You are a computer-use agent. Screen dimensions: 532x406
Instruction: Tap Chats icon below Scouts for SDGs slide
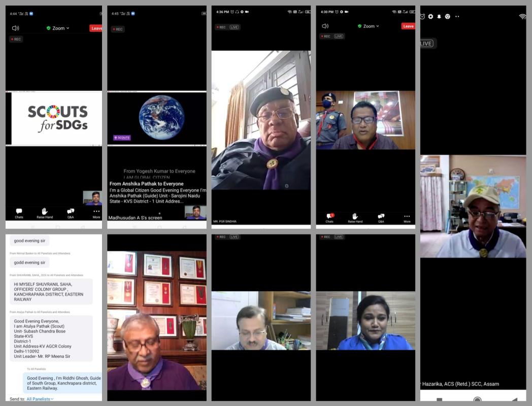[x=19, y=213]
